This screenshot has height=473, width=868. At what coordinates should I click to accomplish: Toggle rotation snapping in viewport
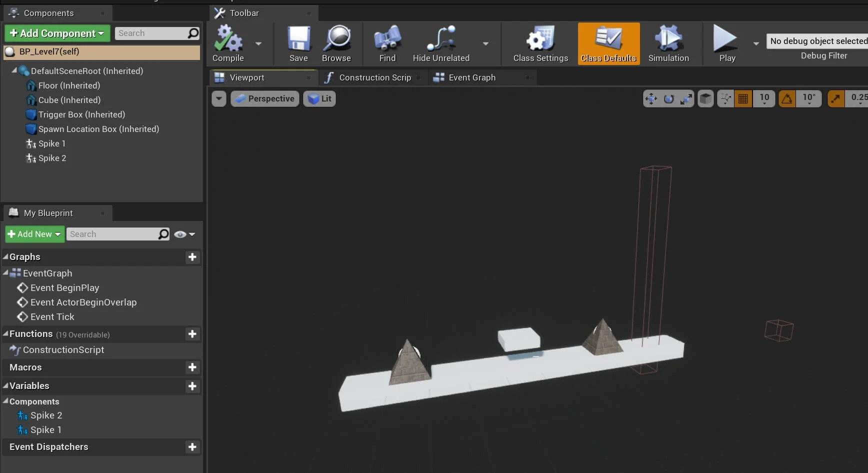[786, 99]
